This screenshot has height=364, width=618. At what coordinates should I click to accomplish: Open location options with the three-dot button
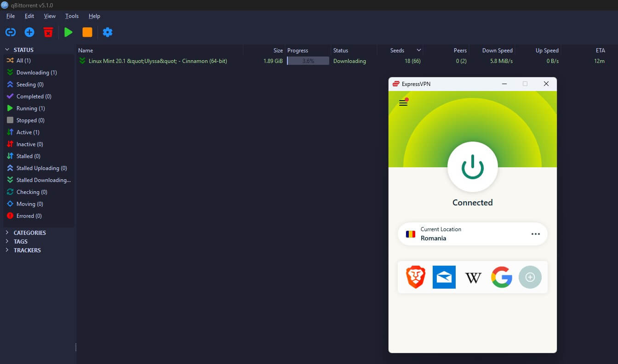tap(536, 234)
